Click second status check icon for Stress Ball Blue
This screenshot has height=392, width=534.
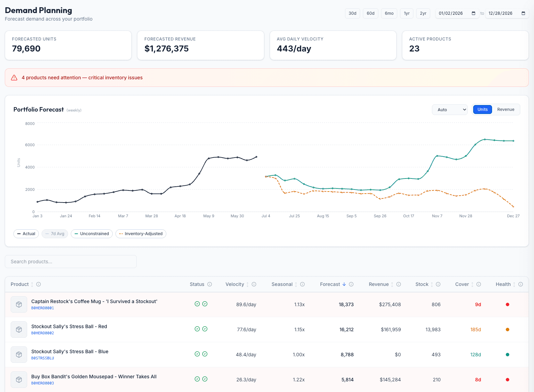click(205, 354)
